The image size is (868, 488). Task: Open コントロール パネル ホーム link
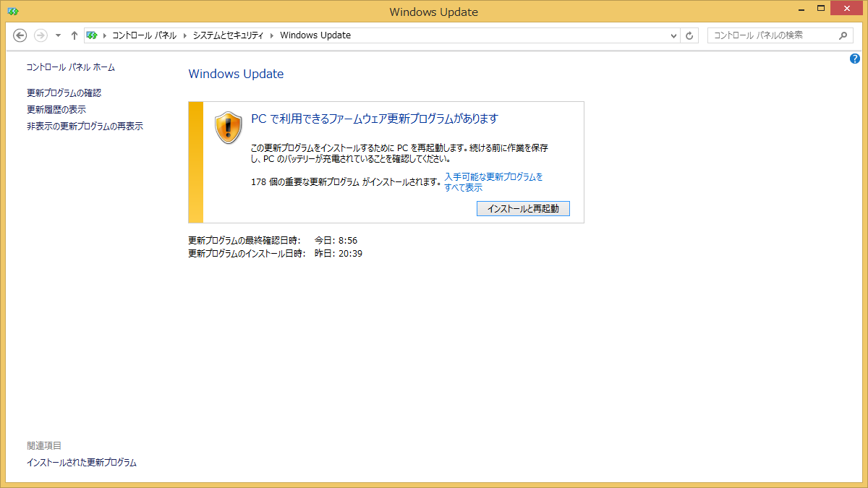pyautogui.click(x=71, y=67)
